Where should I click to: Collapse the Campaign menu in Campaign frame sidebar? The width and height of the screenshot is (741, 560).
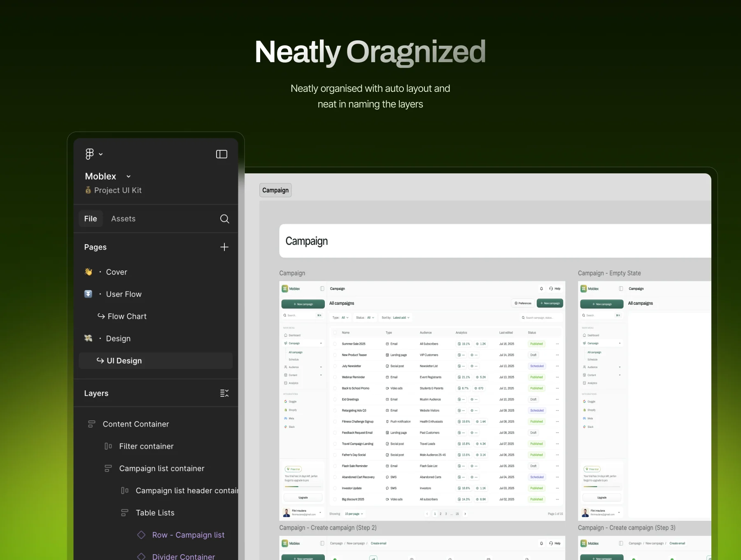(321, 343)
